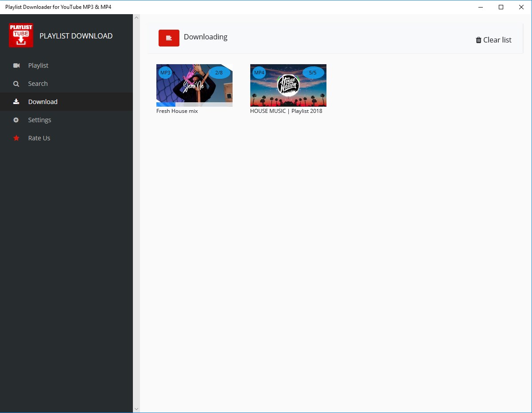Select the Download item in sidebar
The width and height of the screenshot is (532, 413).
(66, 102)
